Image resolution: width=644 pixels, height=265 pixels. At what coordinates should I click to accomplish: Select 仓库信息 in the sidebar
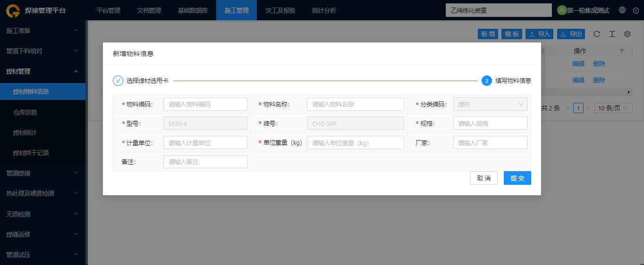(42, 112)
